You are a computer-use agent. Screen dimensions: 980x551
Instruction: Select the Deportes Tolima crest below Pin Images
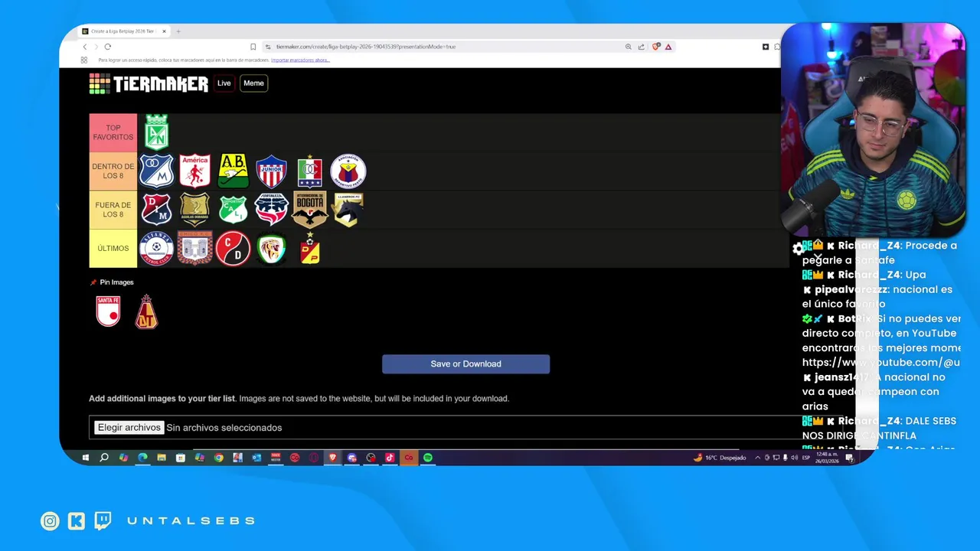(x=146, y=311)
